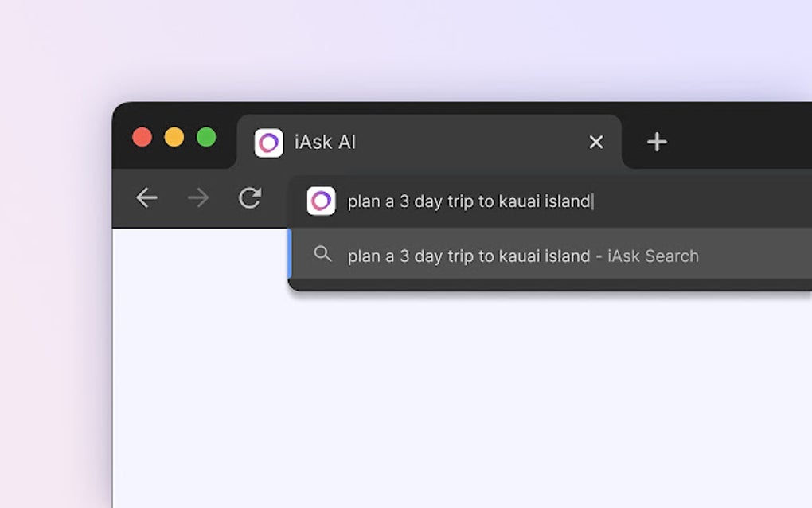Click the red close window traffic light

(x=142, y=137)
